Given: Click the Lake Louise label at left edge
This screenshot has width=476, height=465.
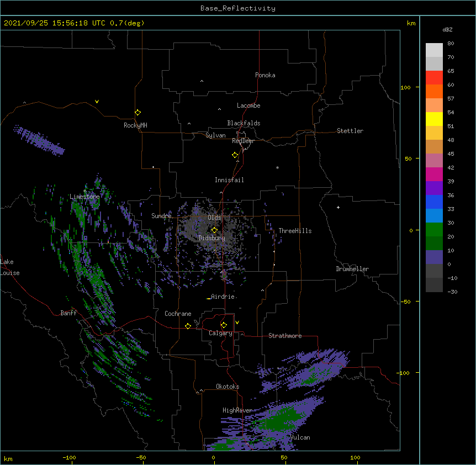Looking at the screenshot, I should click(10, 267).
